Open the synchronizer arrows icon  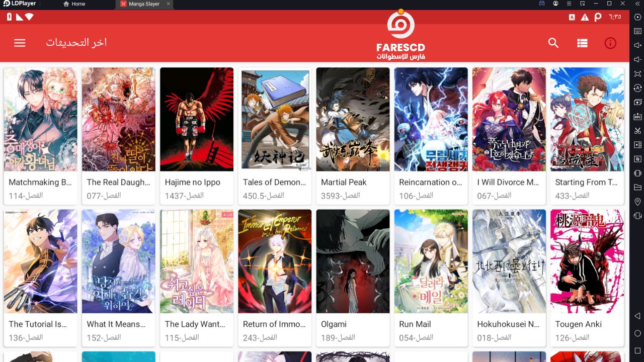(x=637, y=159)
